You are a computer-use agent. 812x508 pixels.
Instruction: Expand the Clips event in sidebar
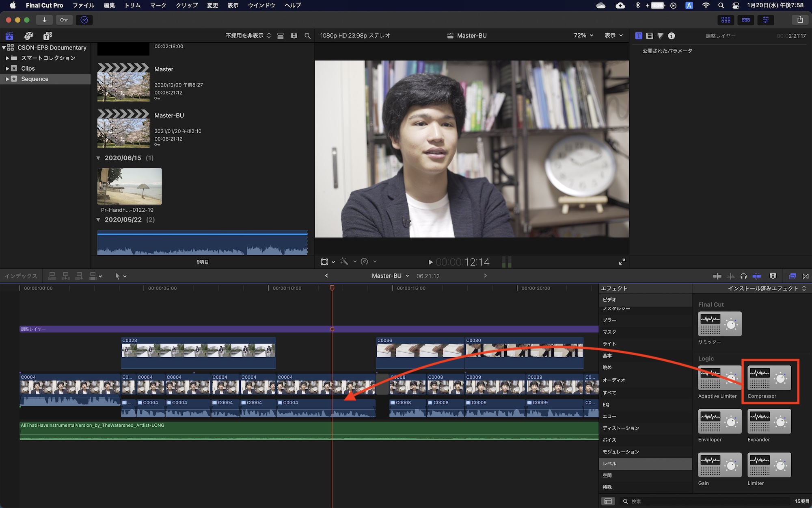[x=7, y=68]
